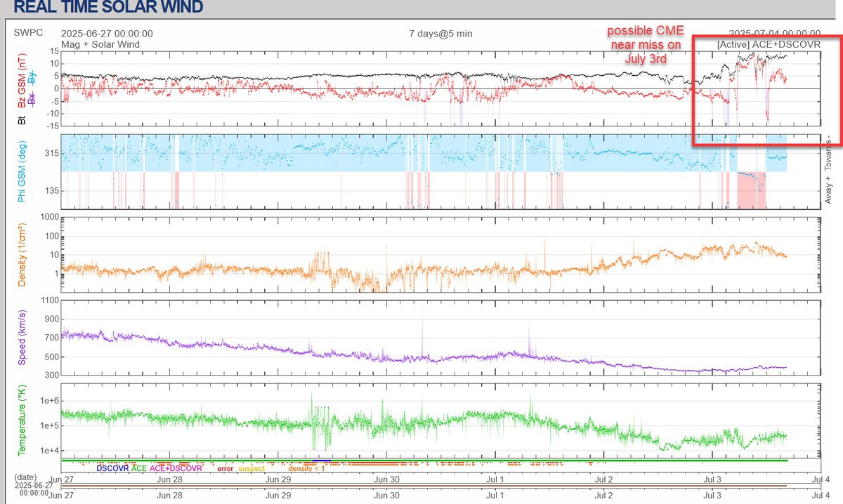Click the DSCOVR legend entry
Viewport: 843px width, 504px height.
[x=112, y=467]
